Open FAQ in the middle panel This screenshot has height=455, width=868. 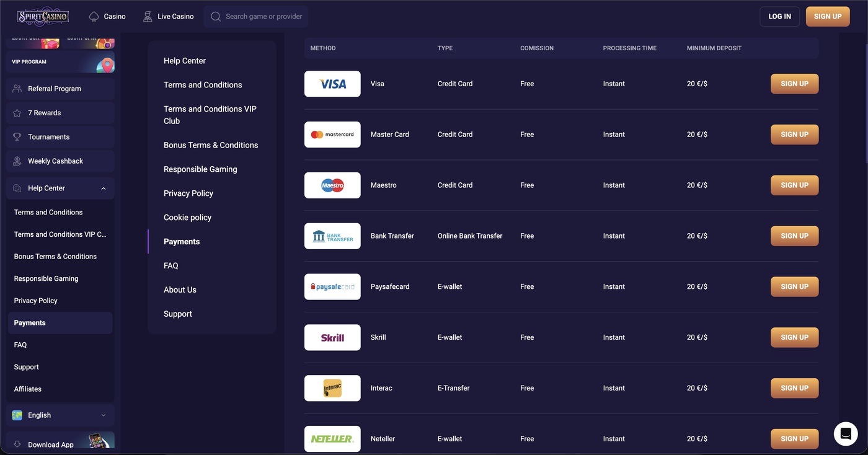pos(171,266)
